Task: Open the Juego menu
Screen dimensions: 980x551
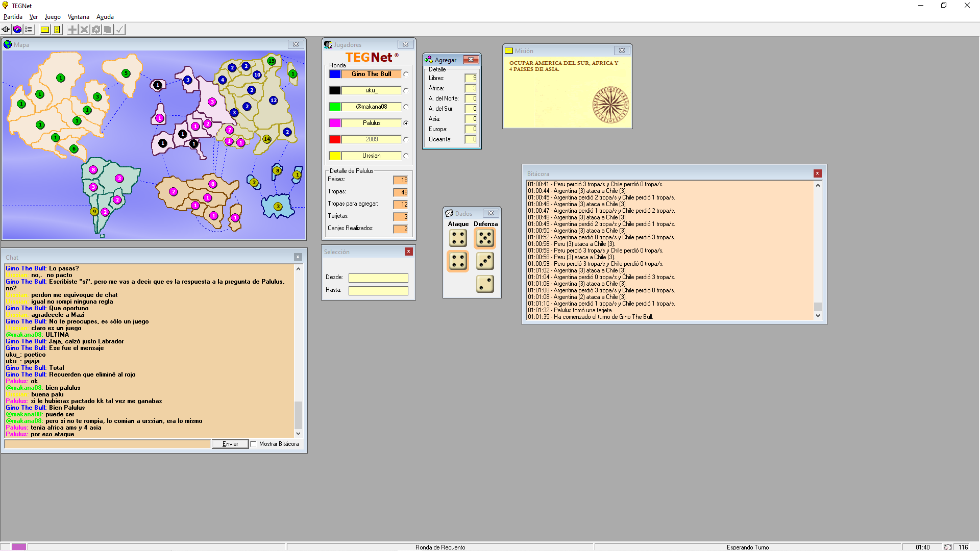Action: pos(53,17)
